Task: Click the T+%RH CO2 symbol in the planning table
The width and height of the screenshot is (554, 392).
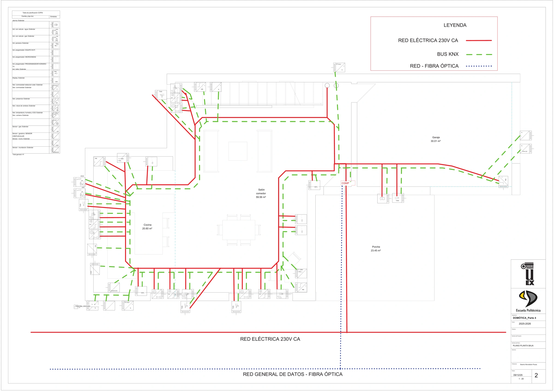Action: [55, 115]
